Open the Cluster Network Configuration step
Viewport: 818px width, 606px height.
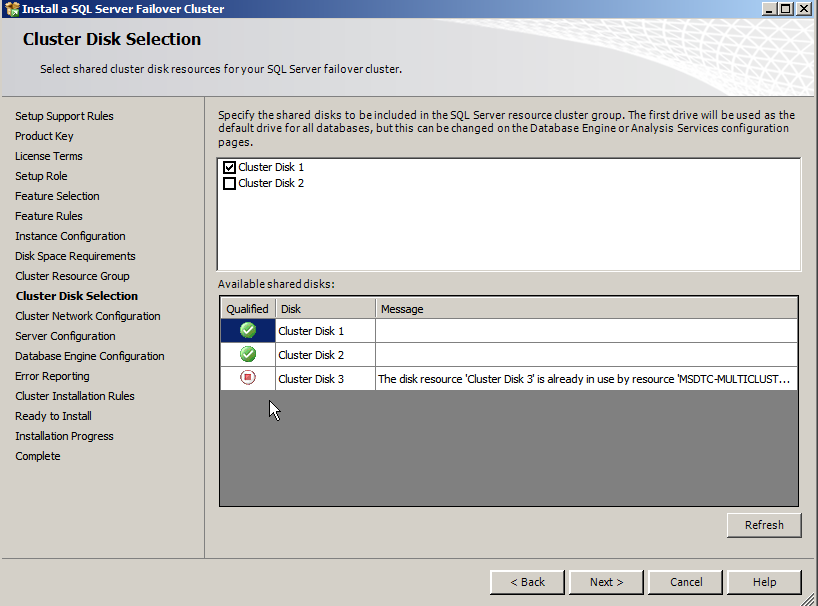[x=87, y=315]
